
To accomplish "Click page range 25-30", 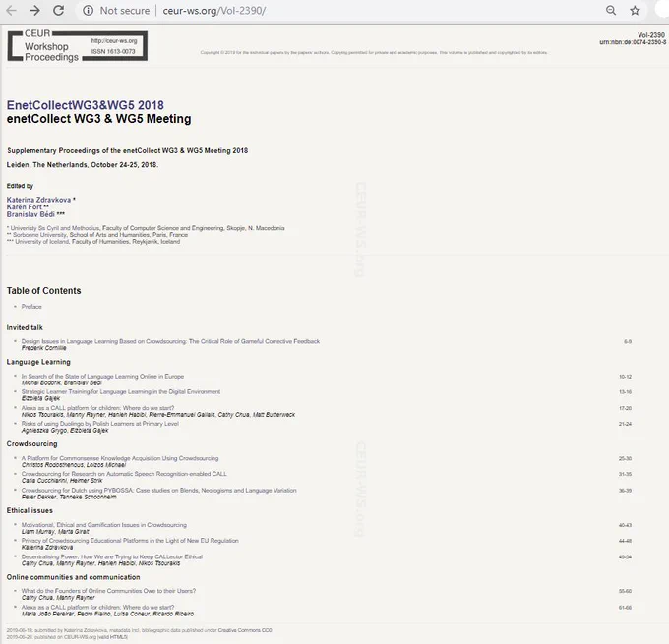I will [x=625, y=458].
